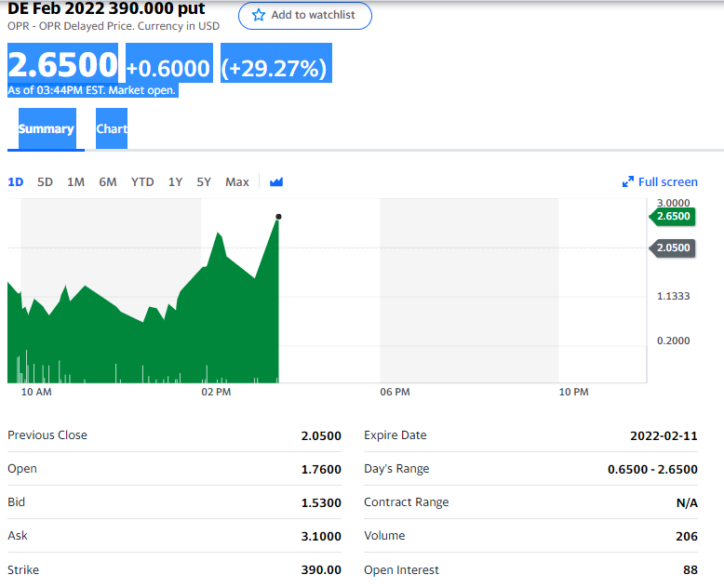Click the Bid value 1.5300
The image size is (724, 588).
(x=321, y=502)
